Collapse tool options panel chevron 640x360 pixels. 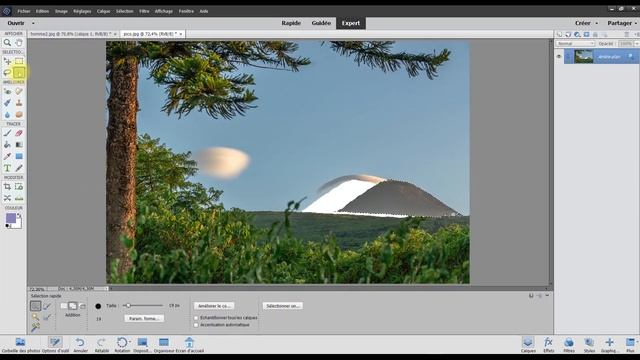pos(547,296)
